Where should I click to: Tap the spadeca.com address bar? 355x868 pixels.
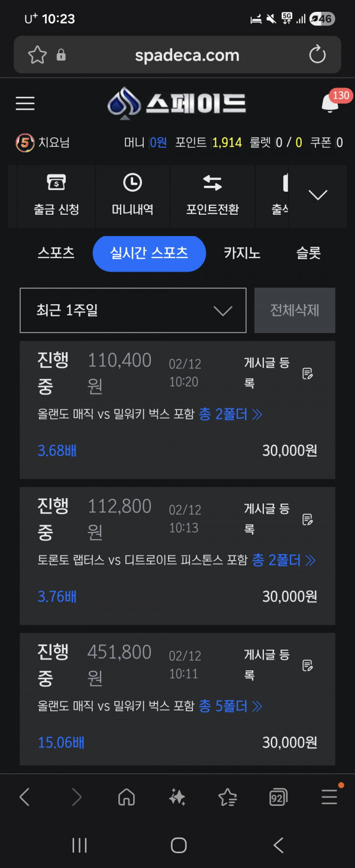[187, 56]
